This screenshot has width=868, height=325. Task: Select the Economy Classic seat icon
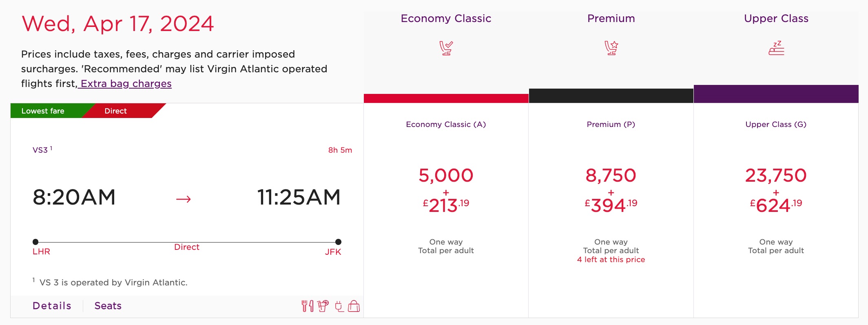446,48
